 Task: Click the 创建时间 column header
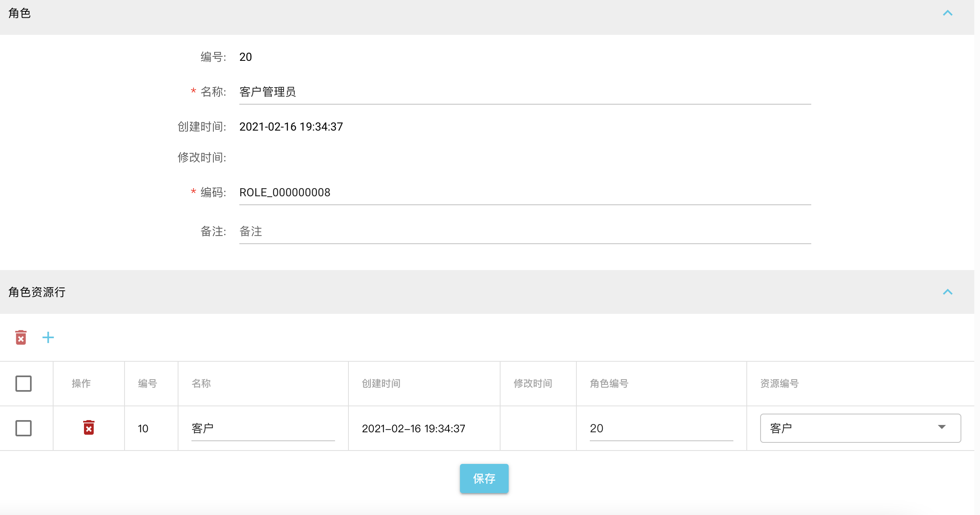(381, 384)
